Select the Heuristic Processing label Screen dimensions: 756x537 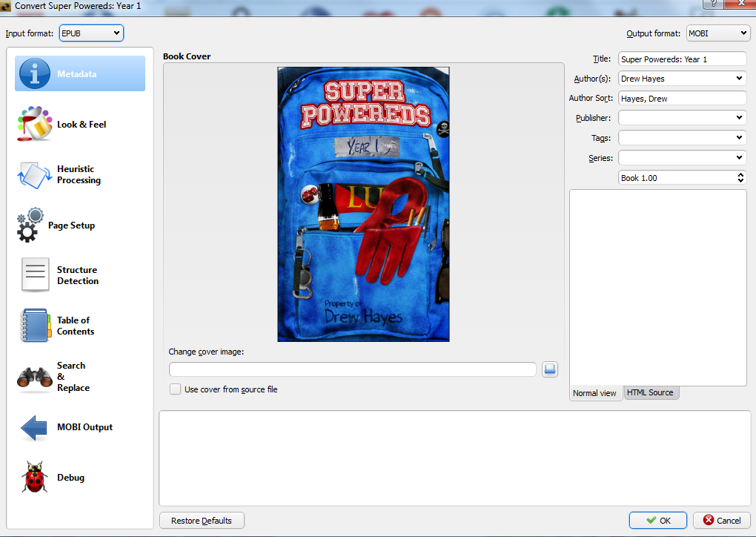click(79, 174)
